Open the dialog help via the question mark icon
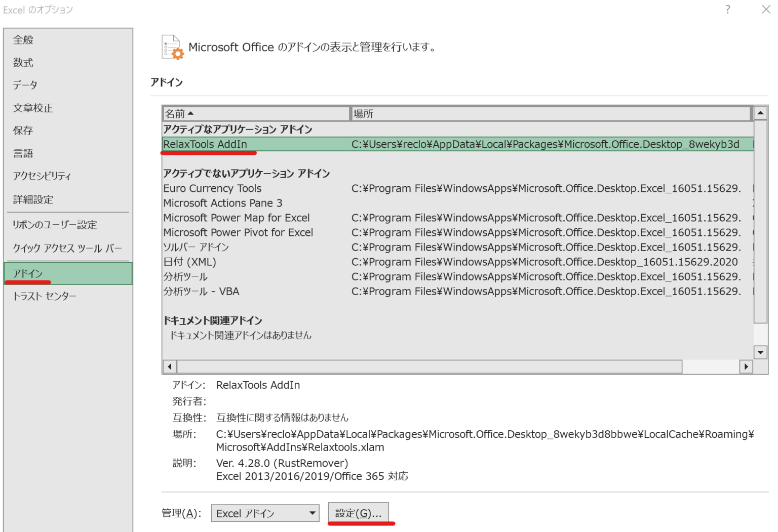This screenshot has height=532, width=778. 728,9
